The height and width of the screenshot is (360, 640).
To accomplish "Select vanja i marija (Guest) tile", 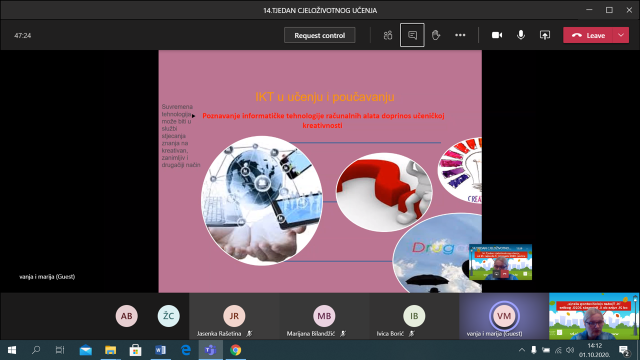I will coord(504,316).
